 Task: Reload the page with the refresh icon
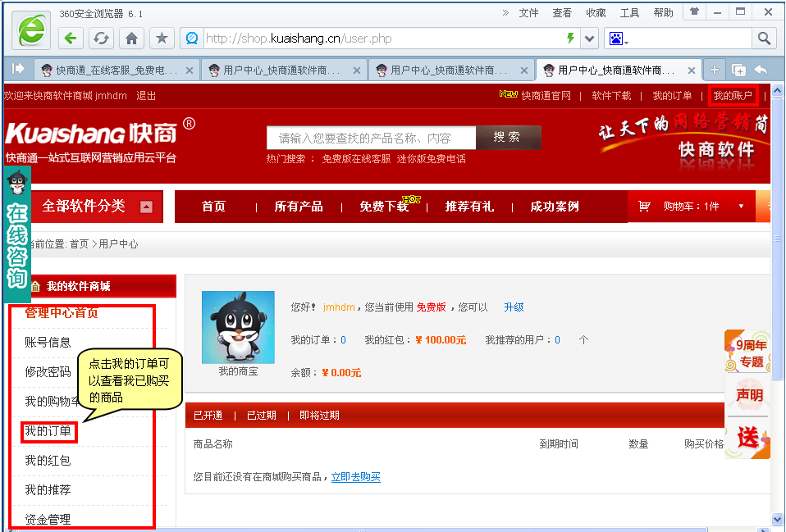click(x=101, y=39)
